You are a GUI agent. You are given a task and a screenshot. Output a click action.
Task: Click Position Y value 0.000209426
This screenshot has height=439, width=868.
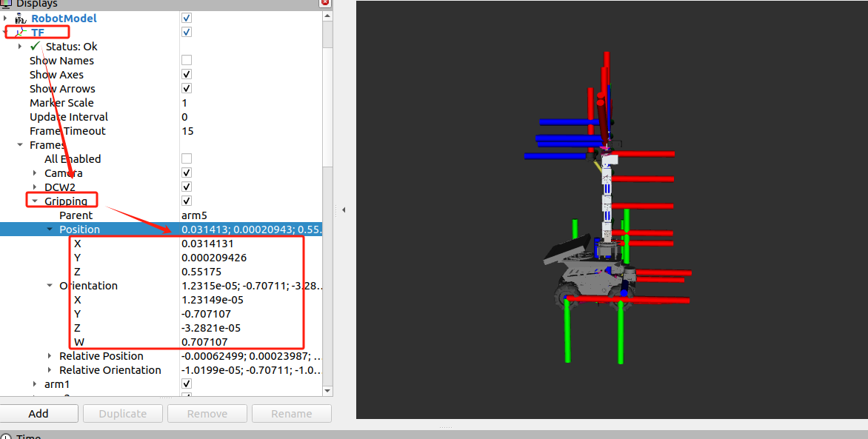[214, 258]
